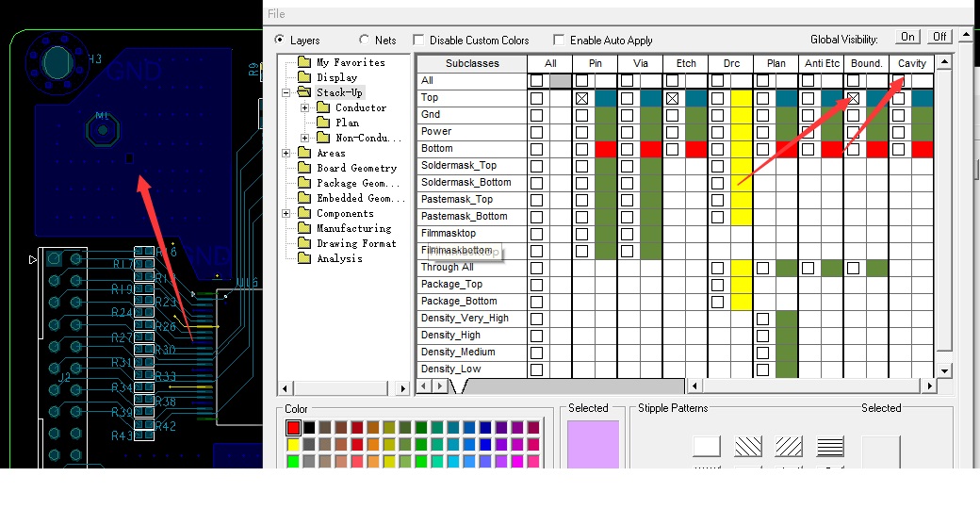
Task: Expand the Conductor subfolder
Action: 305,107
